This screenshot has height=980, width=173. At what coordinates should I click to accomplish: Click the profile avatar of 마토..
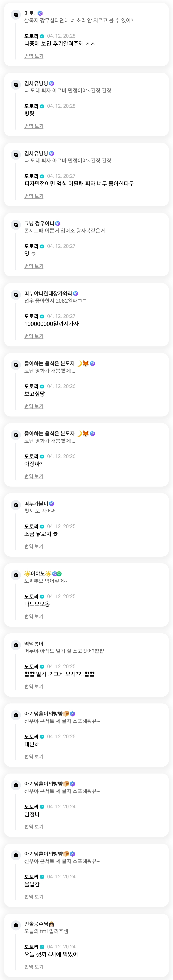click(16, 14)
